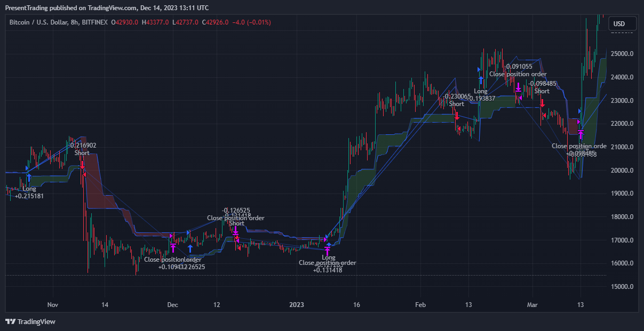
Task: Click the 25000.0 price axis label
Action: [x=622, y=54]
